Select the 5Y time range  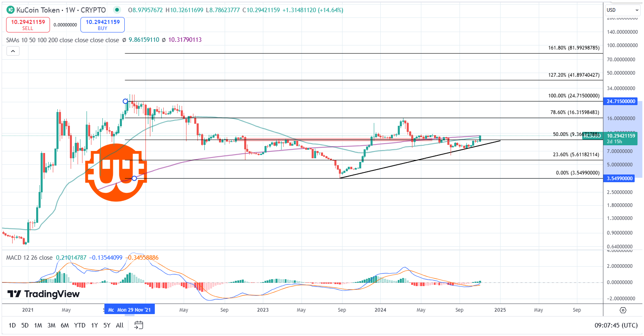coord(107,325)
